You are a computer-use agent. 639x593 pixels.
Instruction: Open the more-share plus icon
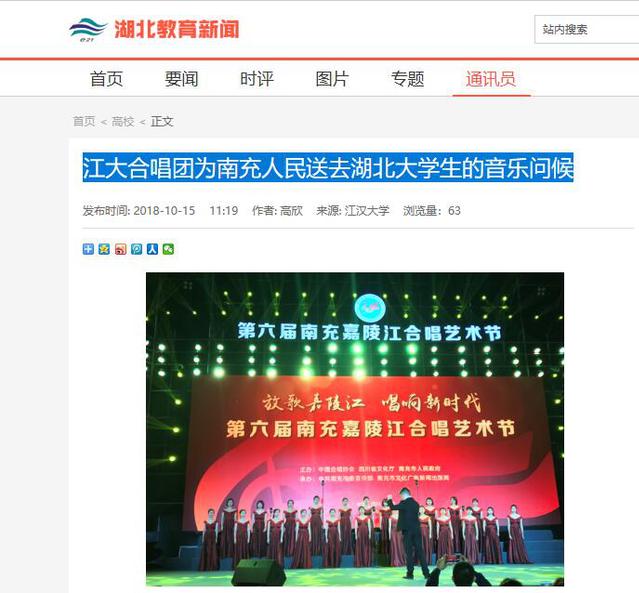88,249
